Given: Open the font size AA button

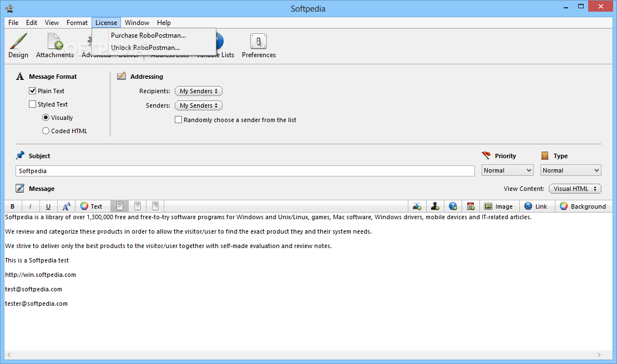Looking at the screenshot, I should click(66, 206).
